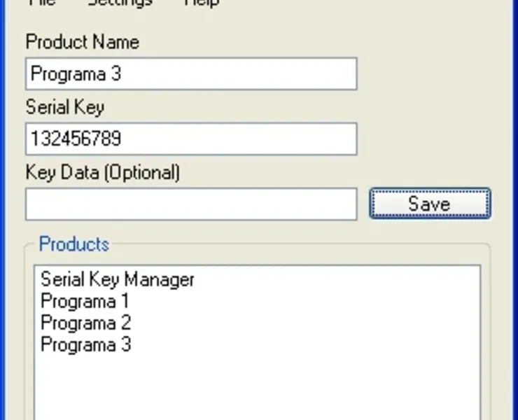Click the Save button
This screenshot has width=518, height=420.
429,204
